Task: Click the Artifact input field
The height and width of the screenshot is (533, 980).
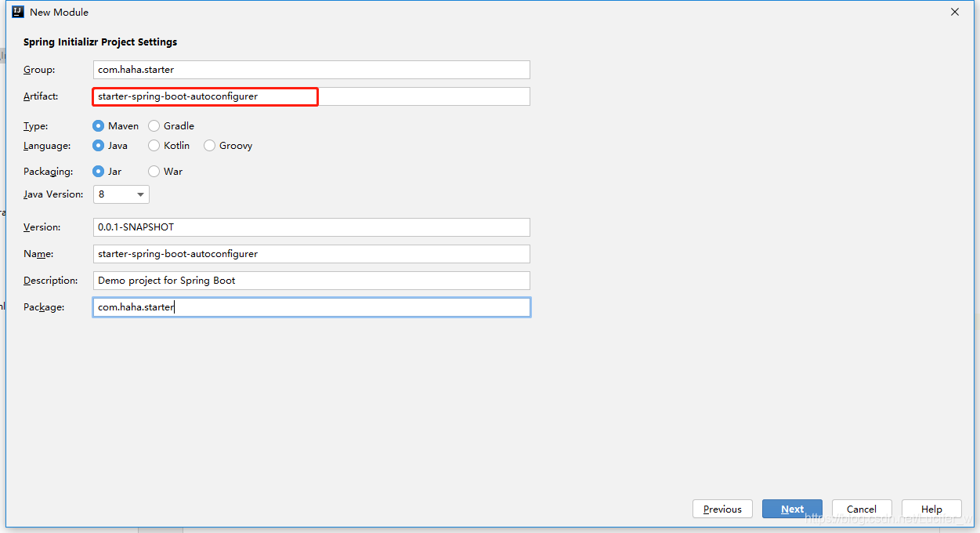Action: (x=312, y=96)
